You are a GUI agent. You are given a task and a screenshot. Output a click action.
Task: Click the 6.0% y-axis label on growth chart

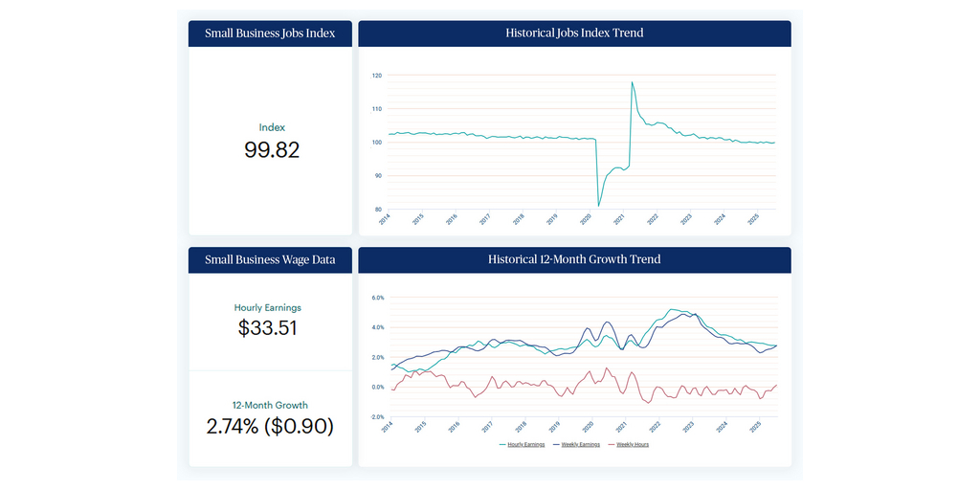pos(377,298)
